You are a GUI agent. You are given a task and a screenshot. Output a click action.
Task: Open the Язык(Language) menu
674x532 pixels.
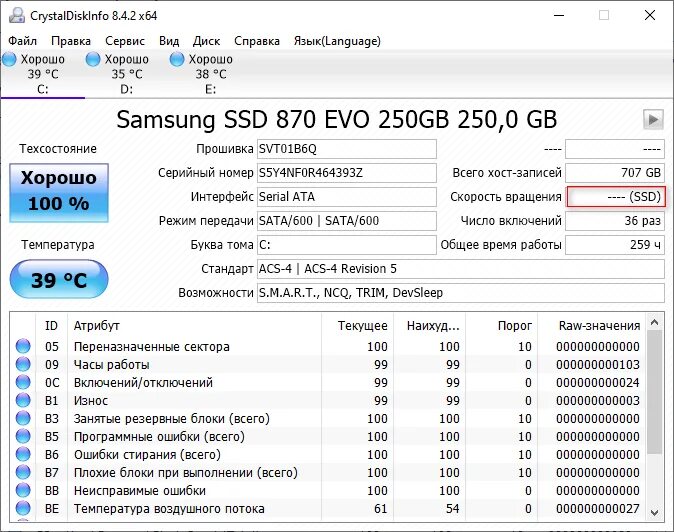point(337,41)
